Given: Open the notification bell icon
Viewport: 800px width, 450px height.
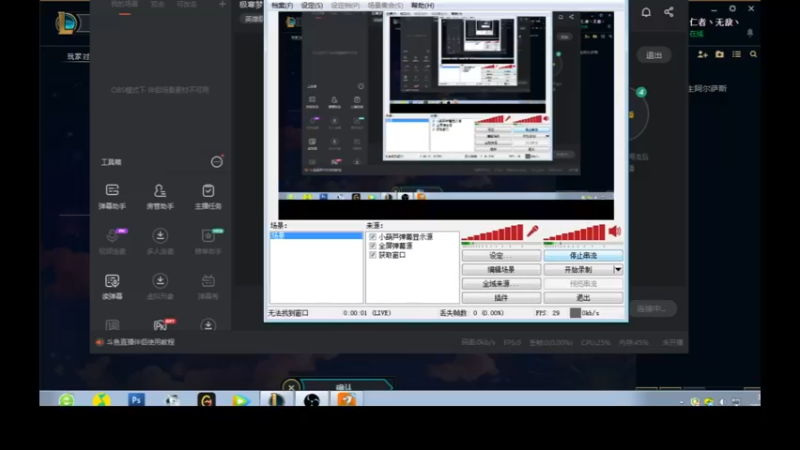Looking at the screenshot, I should (646, 12).
